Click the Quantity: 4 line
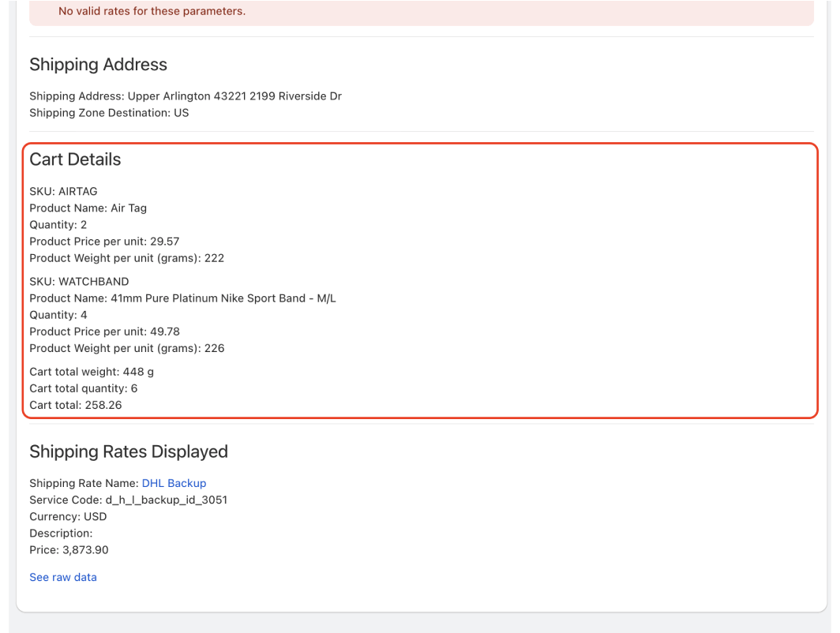The height and width of the screenshot is (633, 840). click(58, 315)
